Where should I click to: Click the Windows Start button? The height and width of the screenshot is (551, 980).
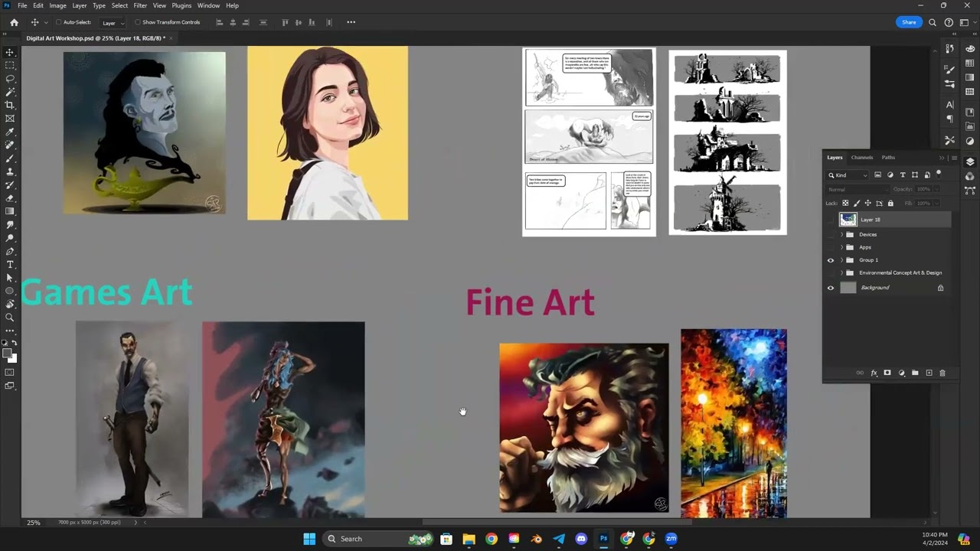[x=309, y=539]
